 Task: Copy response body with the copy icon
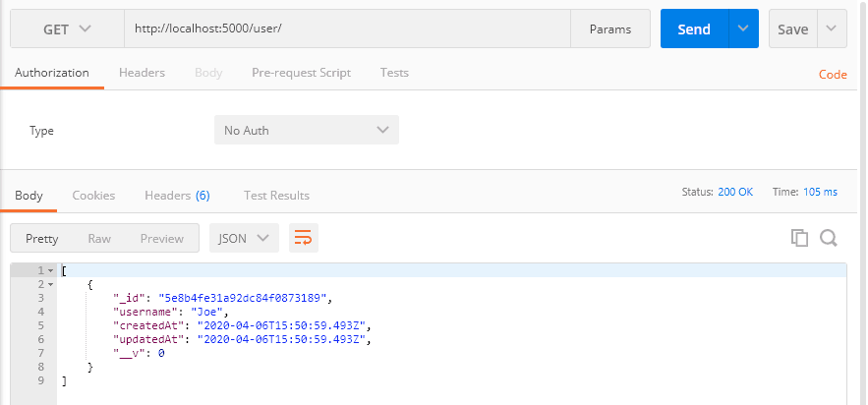coord(799,238)
